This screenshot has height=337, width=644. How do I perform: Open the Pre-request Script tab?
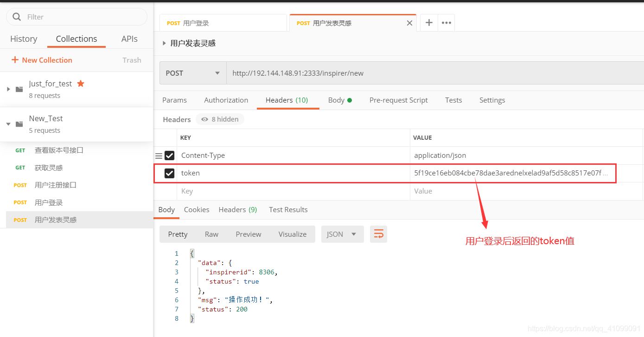click(x=398, y=100)
